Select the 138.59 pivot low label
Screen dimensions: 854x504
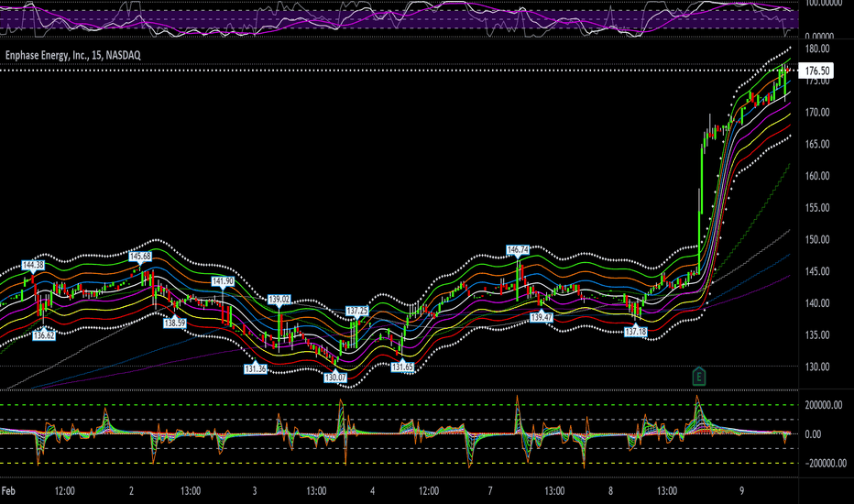[x=175, y=323]
